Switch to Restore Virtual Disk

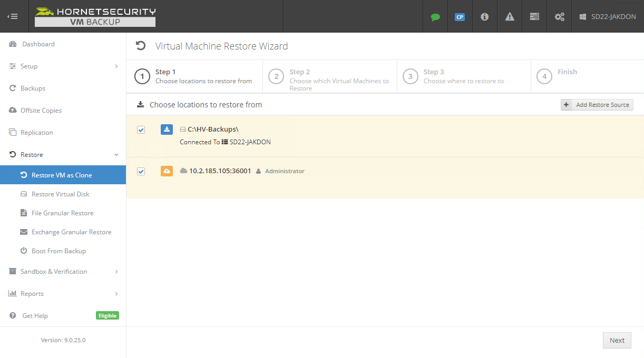point(60,194)
